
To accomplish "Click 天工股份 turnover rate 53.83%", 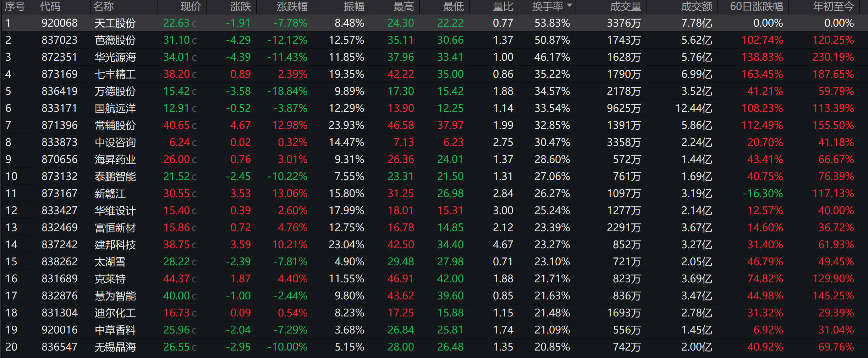I will tap(552, 23).
